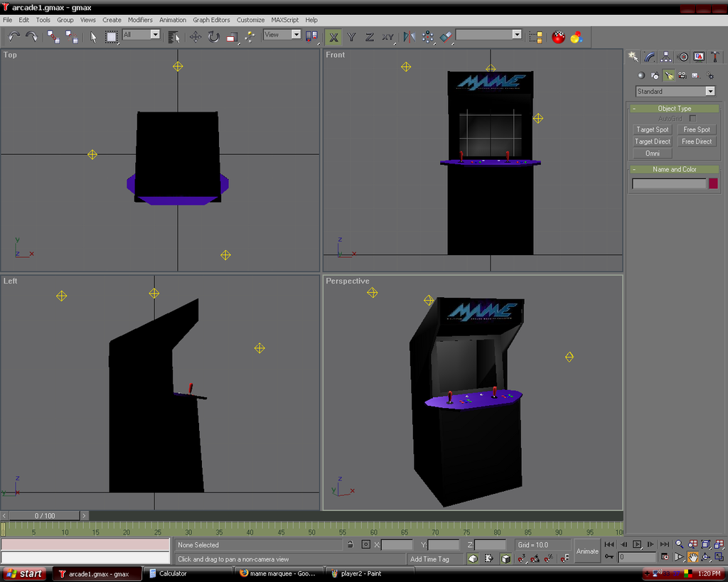Switch to the Geometry sphere category icon
Viewport: 728px width, 582px height.
point(641,75)
